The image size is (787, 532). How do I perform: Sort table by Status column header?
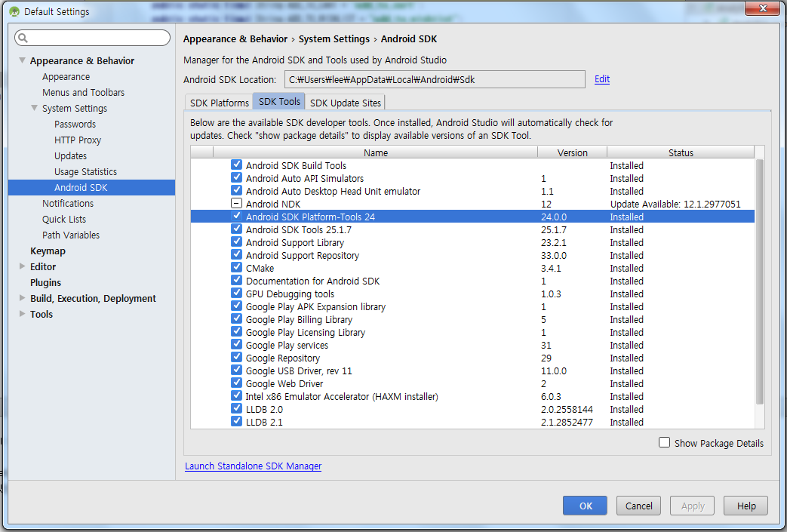click(x=681, y=152)
